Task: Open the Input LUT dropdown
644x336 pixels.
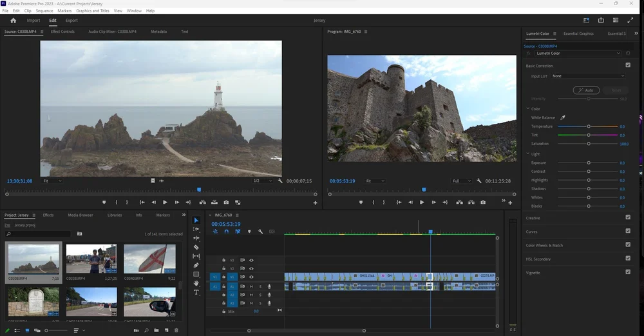Action: tap(587, 76)
